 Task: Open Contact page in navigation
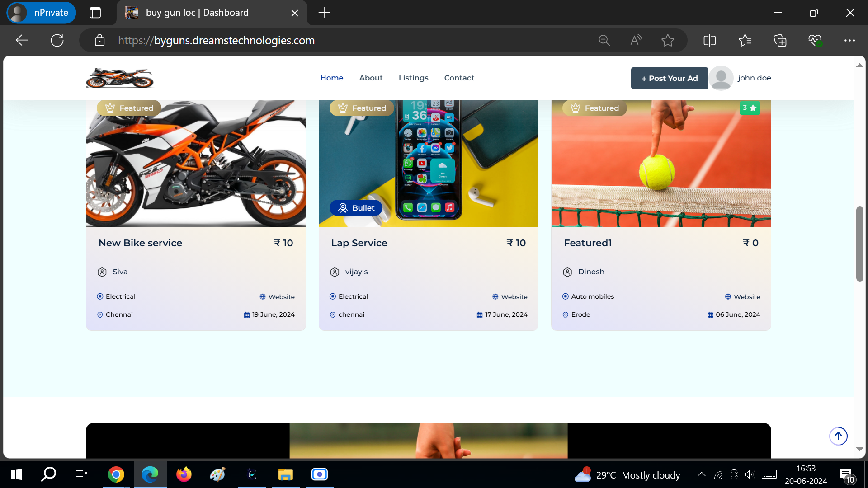(x=459, y=78)
